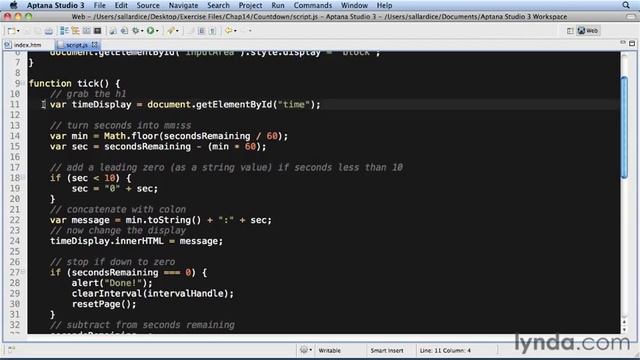Open the Back navigation history dropdown
This screenshot has height=360, width=640.
coord(235,31)
